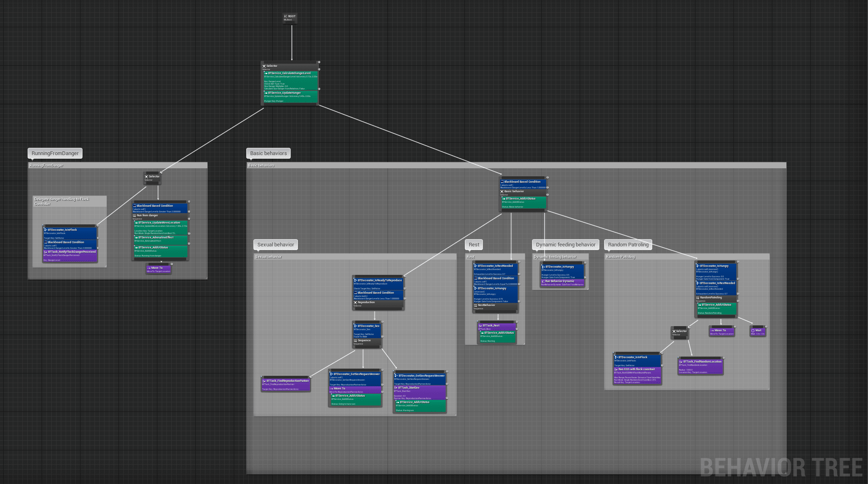
Task: Select the Reproduction selector node
Action: pos(378,304)
